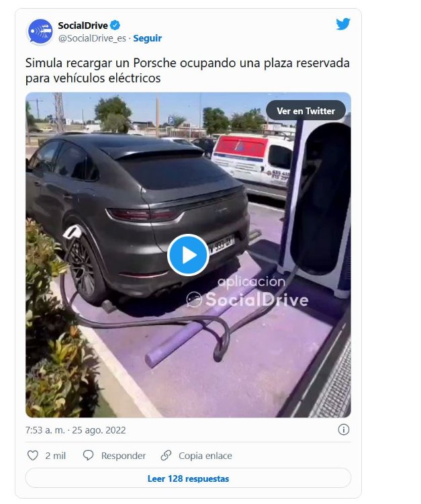Click the tweet text about Porsche
421x504 pixels.
[187, 71]
